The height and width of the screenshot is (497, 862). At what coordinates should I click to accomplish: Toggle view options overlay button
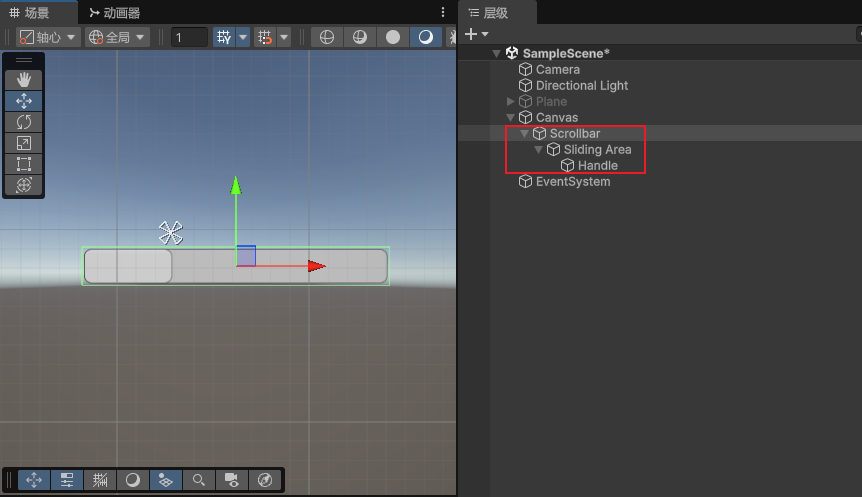click(166, 480)
